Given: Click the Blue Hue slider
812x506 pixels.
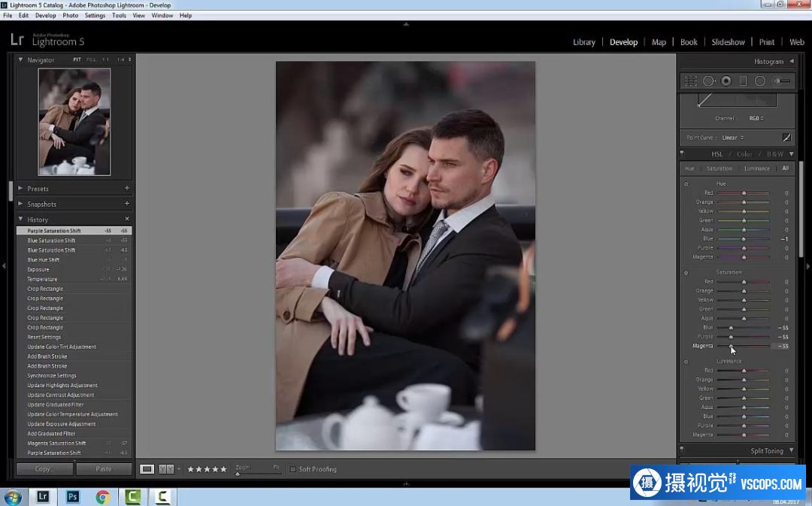Looking at the screenshot, I should coord(743,239).
